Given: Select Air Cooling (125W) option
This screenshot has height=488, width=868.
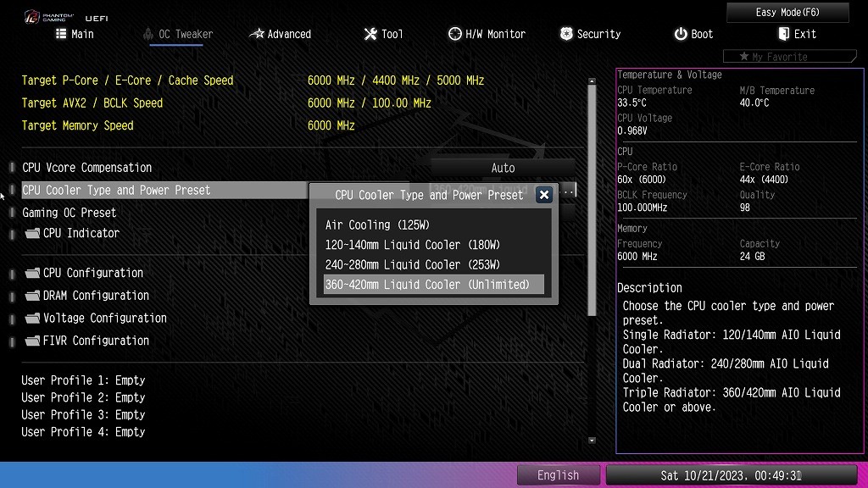Looking at the screenshot, I should point(377,225).
